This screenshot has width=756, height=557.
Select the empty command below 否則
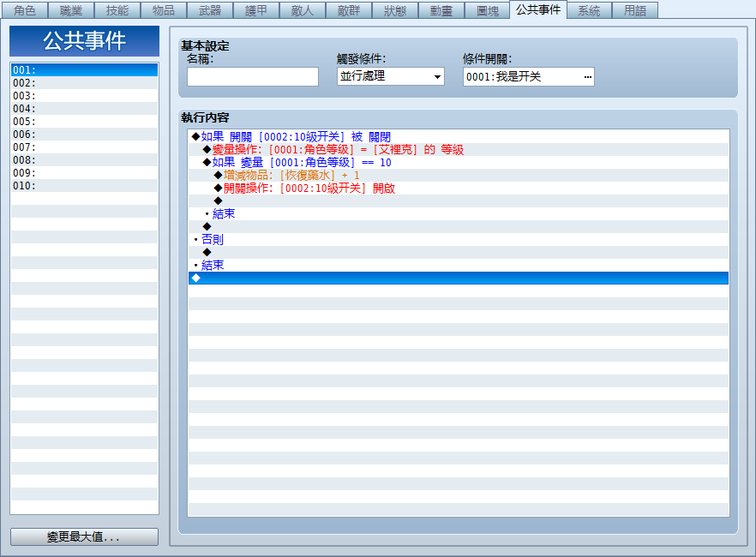459,253
